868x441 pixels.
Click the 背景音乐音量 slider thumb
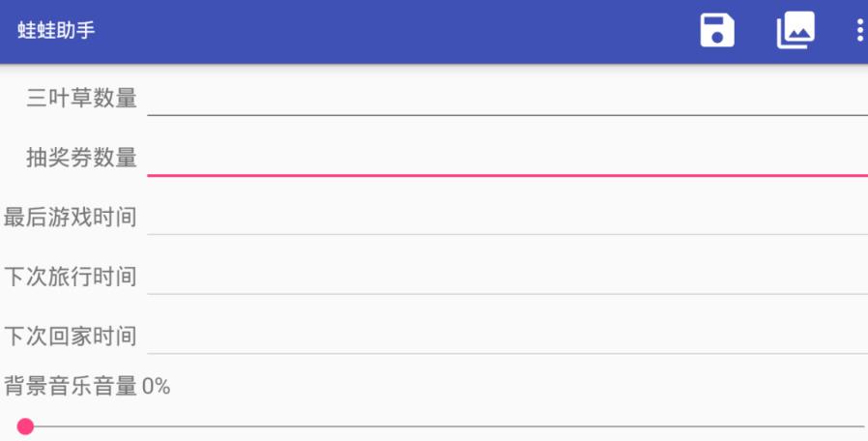(26, 426)
